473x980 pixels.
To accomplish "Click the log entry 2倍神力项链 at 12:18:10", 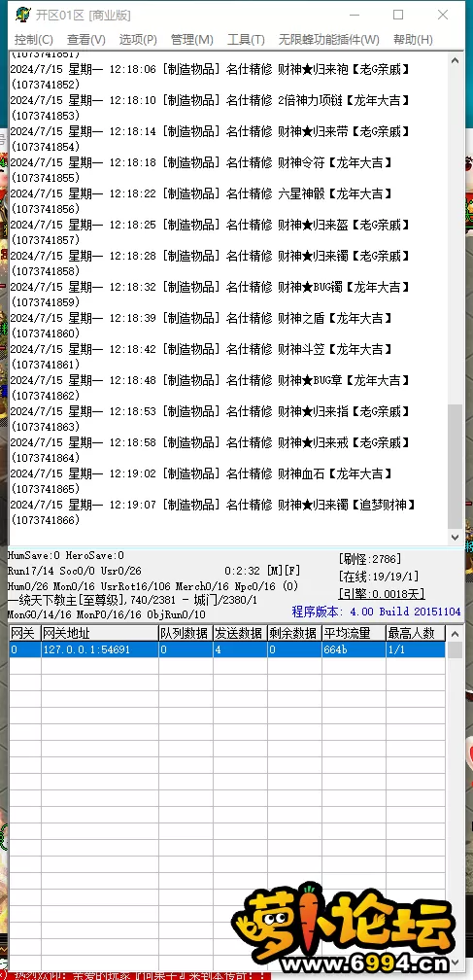I will (211, 101).
